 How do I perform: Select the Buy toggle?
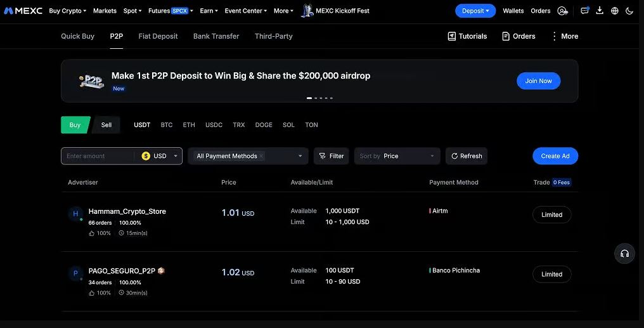[x=75, y=125]
